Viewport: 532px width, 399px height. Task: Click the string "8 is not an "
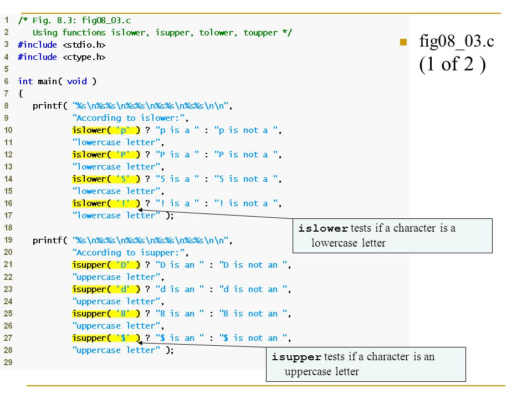pos(253,314)
